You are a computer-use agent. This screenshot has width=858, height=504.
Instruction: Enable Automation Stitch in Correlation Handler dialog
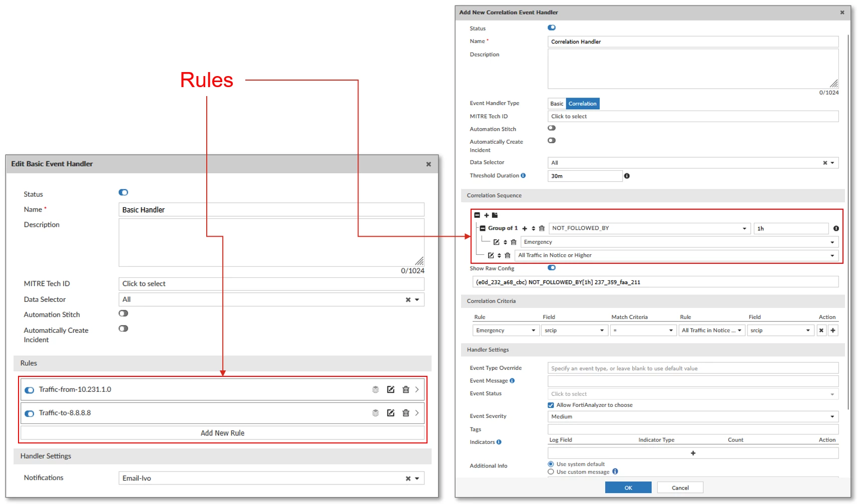click(x=552, y=128)
